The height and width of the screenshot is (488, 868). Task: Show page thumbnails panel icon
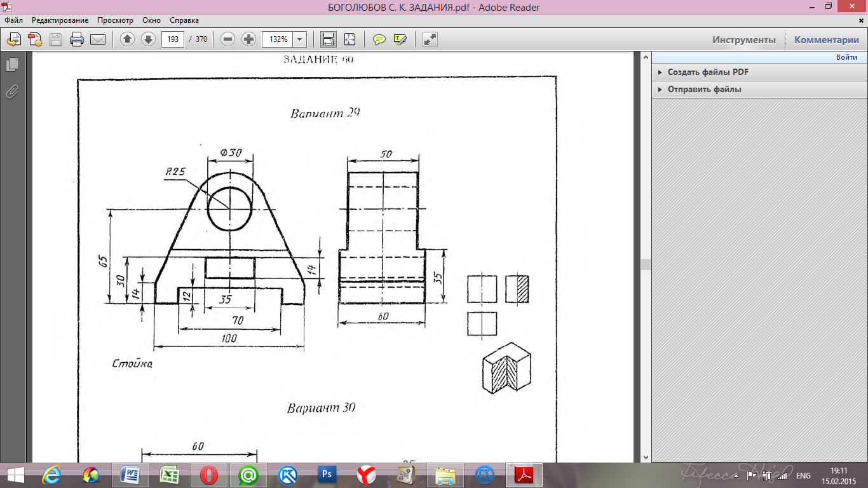[12, 65]
